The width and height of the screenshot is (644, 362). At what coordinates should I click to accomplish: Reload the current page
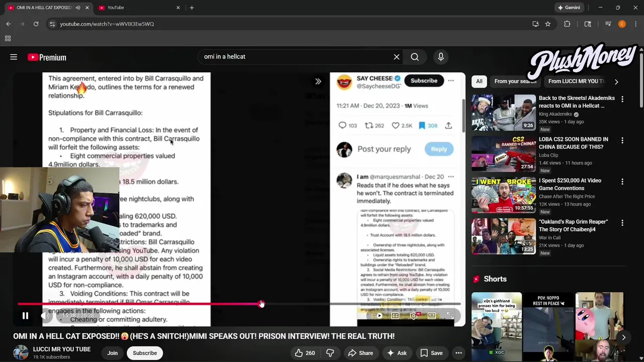click(36, 24)
